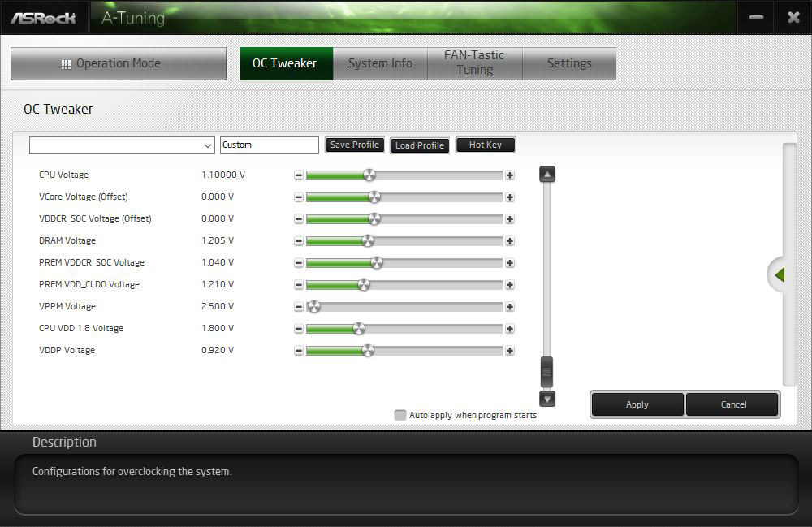Click the Load Profile button

pyautogui.click(x=420, y=145)
